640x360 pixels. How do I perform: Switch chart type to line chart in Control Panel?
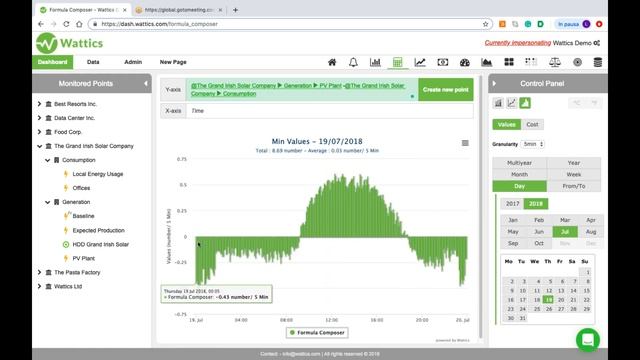[511, 103]
